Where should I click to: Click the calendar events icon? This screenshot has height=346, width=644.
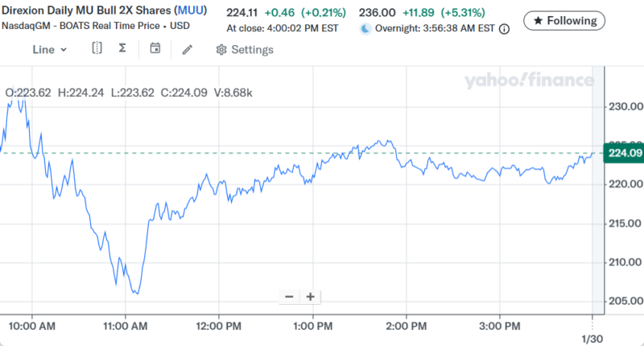tap(155, 49)
